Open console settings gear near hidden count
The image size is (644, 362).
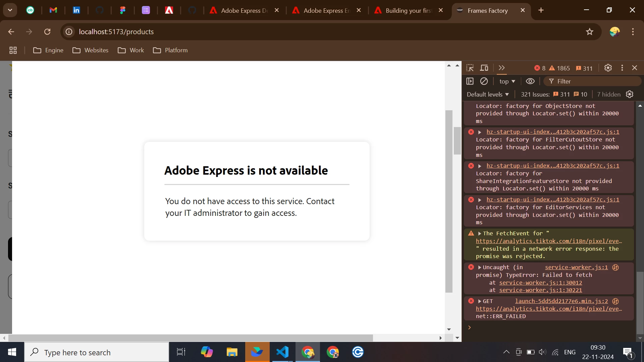[x=630, y=95]
